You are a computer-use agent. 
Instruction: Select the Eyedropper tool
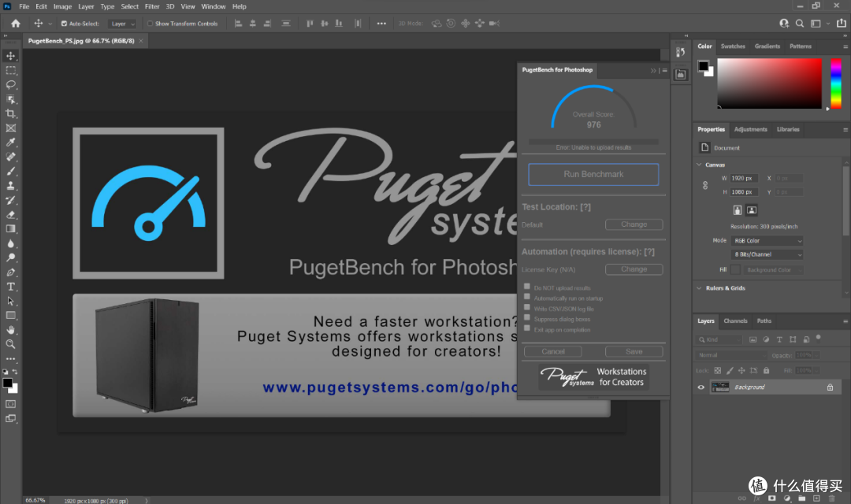click(x=10, y=142)
